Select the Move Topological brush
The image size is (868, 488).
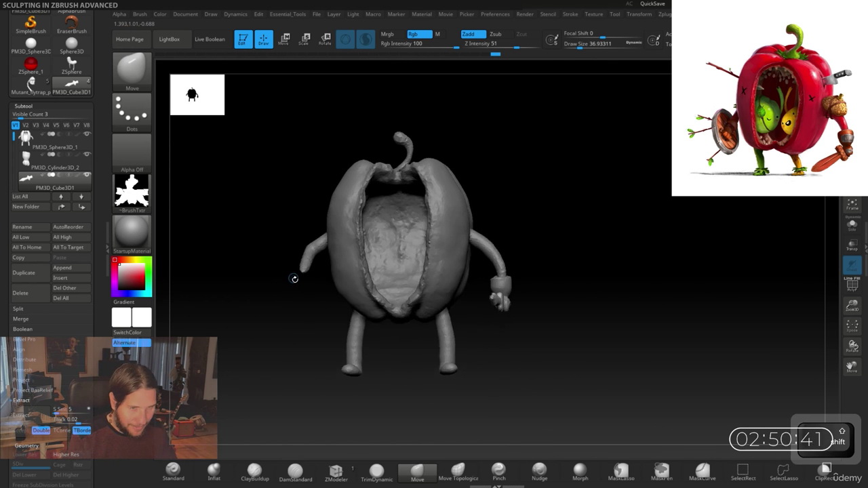pyautogui.click(x=458, y=472)
